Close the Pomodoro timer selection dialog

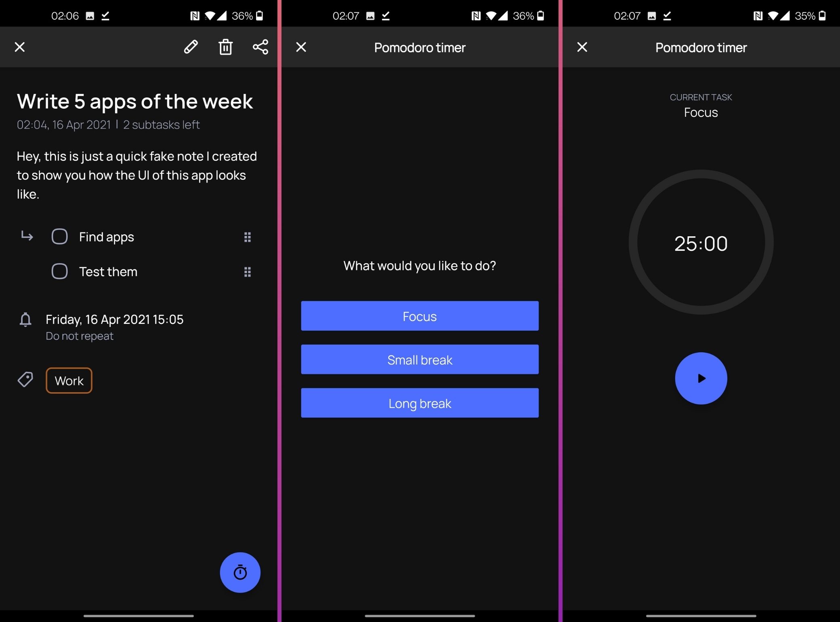coord(300,47)
